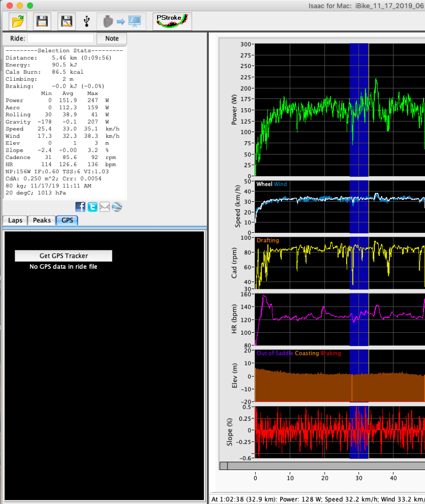This screenshot has height=504, width=425.
Task: Click the chart's horizontal scrollbar thumb
Action: click(x=224, y=466)
